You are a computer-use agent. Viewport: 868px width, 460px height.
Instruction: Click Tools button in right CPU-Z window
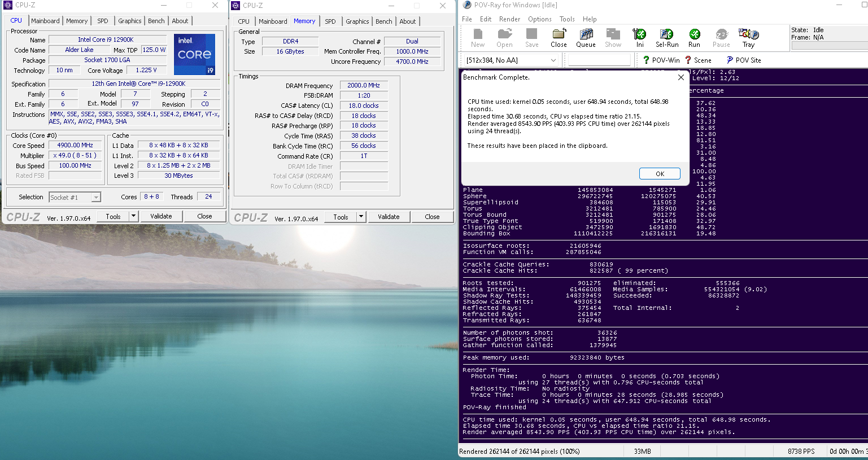click(x=341, y=217)
